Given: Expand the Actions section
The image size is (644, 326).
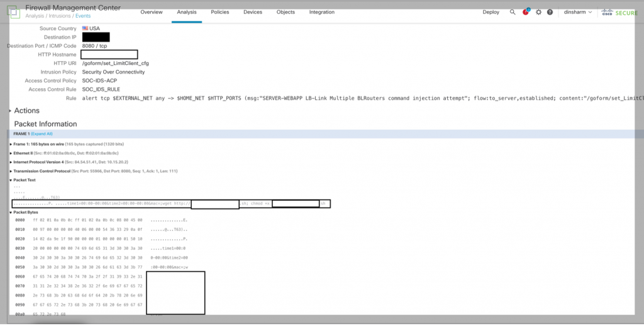Looking at the screenshot, I should 26,111.
